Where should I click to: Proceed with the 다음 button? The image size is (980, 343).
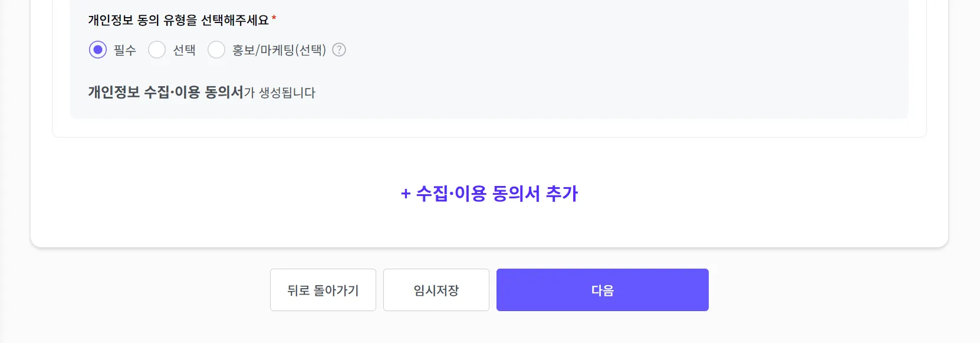[x=602, y=290]
